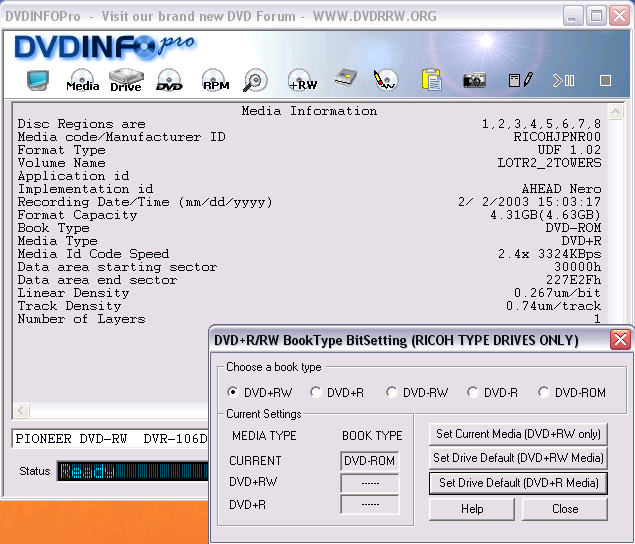Open the +RW bitsetting tool
Viewport: 635px width, 544px height.
coord(302,80)
